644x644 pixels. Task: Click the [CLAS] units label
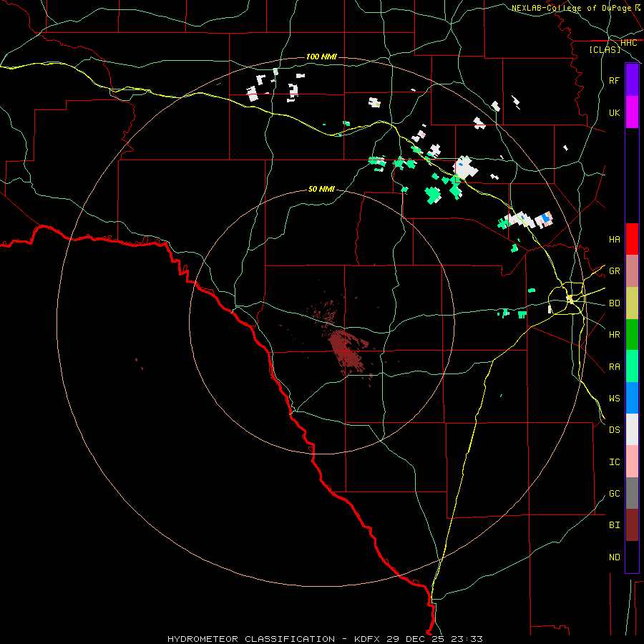(605, 49)
